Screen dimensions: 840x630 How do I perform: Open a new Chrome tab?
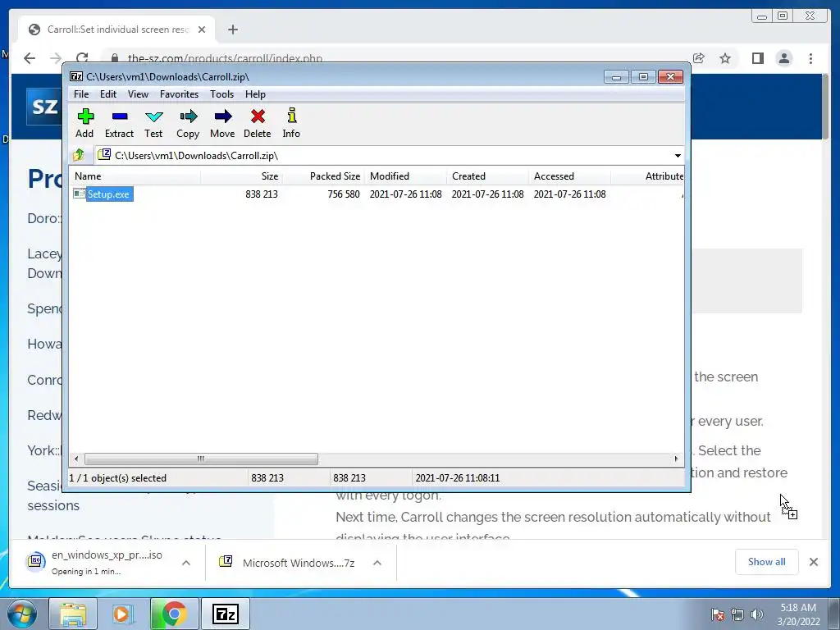[x=232, y=30]
